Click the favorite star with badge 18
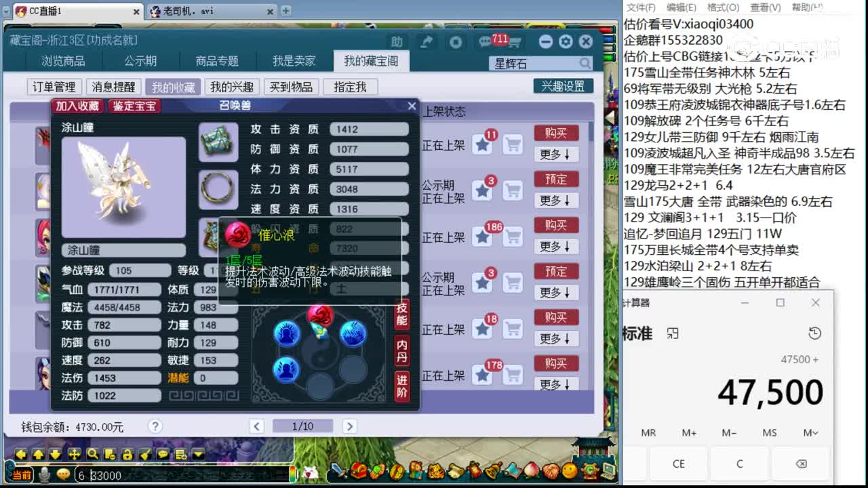The height and width of the screenshot is (488, 868). point(482,329)
